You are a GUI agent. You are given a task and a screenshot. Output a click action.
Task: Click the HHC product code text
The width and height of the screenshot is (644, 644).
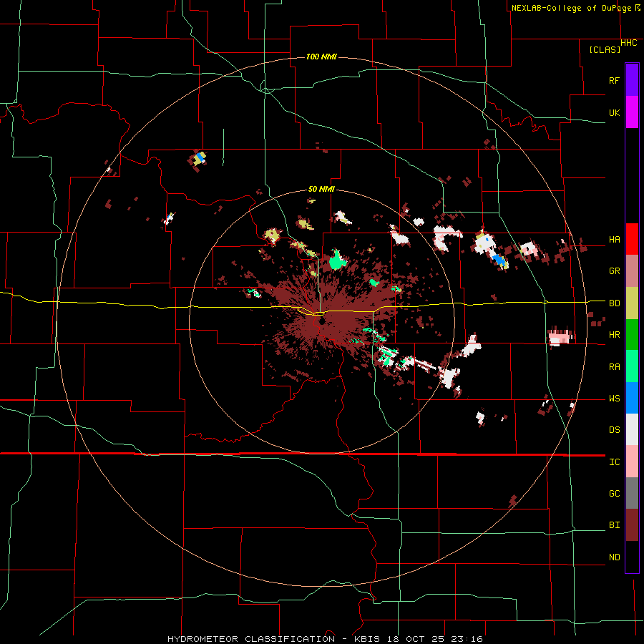point(628,43)
